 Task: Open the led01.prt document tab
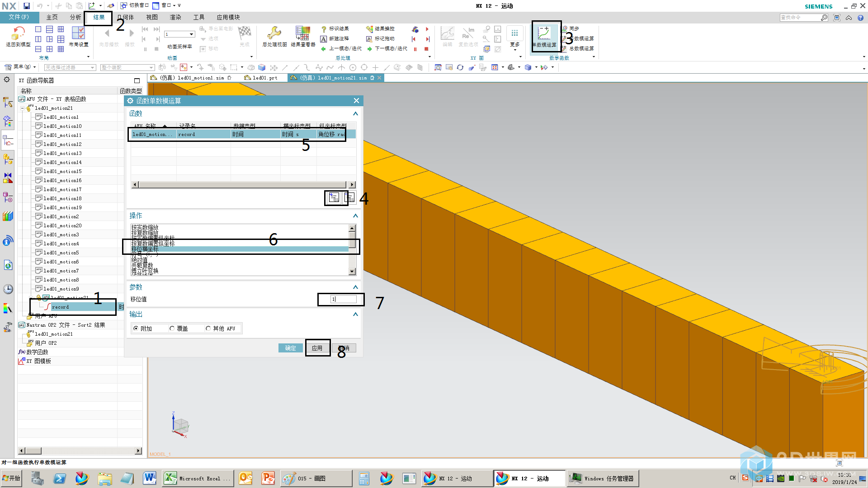[261, 78]
